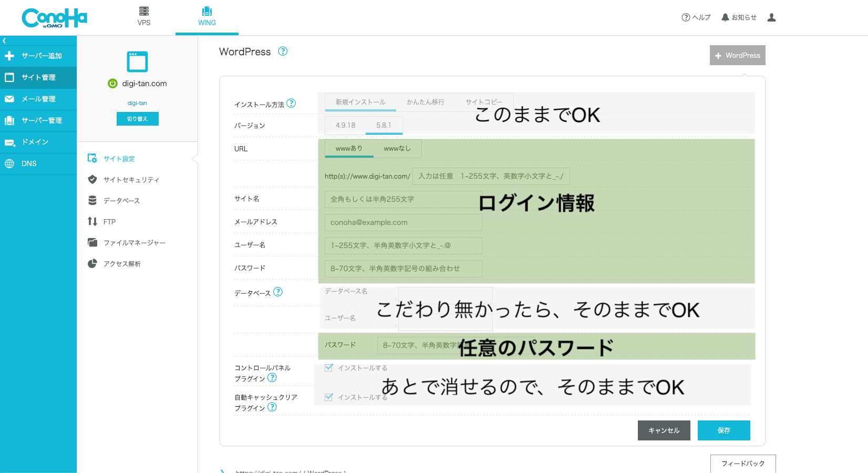Open the VPS server icon tab
This screenshot has height=473, width=868.
(x=143, y=16)
